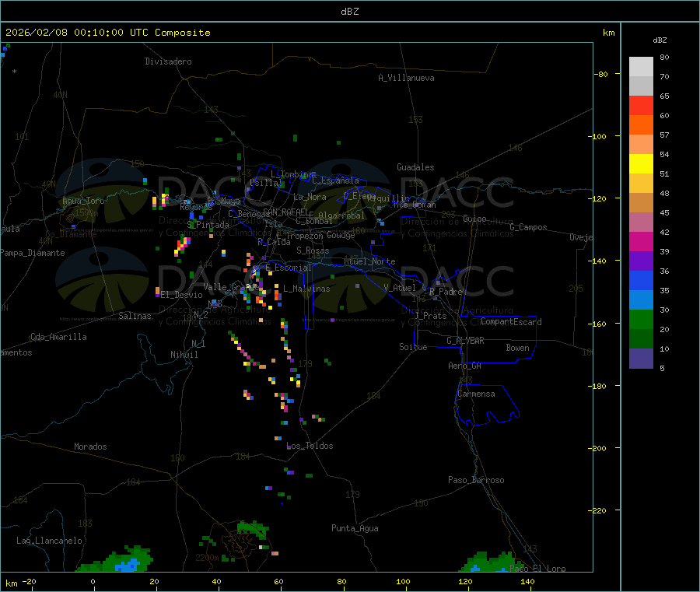Click the Guadales location label
This screenshot has height=592, width=700.
click(x=415, y=167)
